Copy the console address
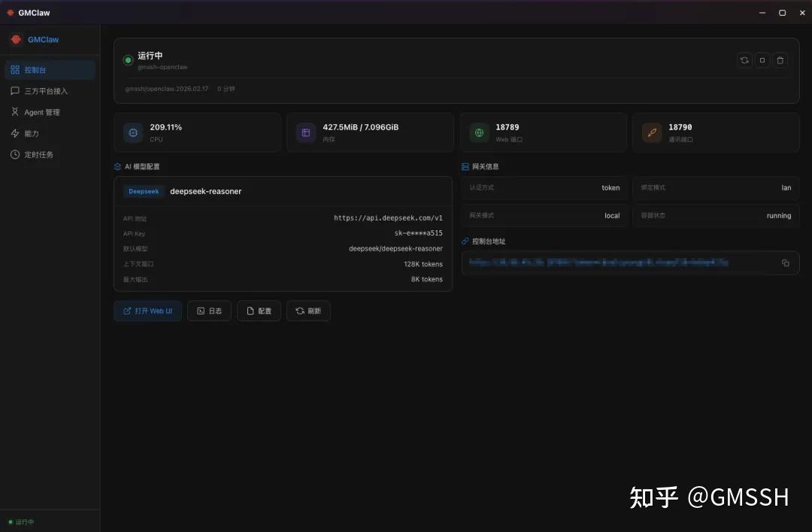 [785, 263]
